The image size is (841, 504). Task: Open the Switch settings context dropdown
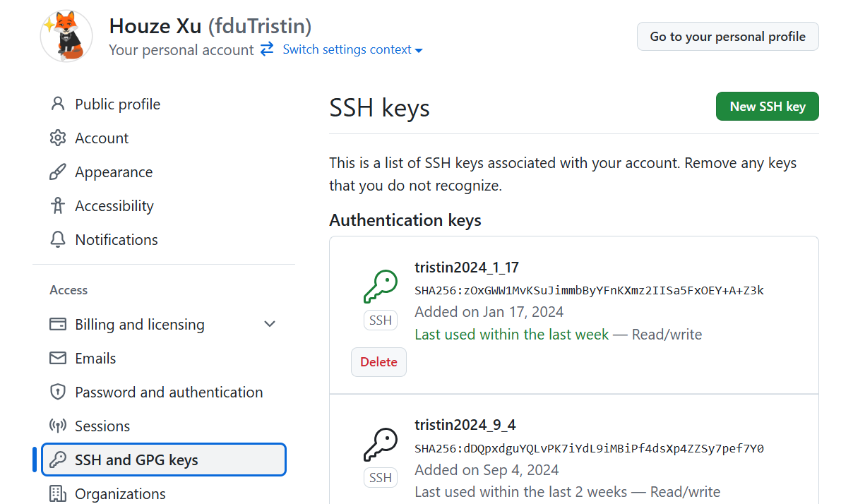(352, 49)
